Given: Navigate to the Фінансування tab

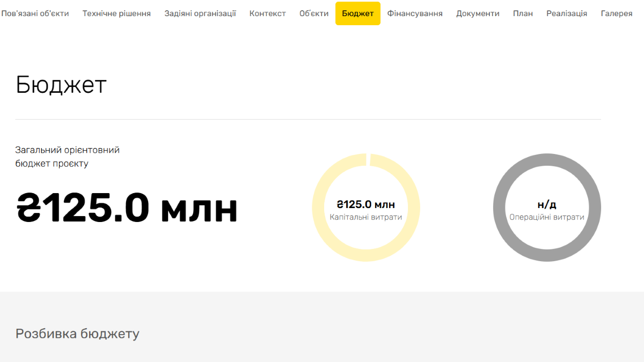Looking at the screenshot, I should click(x=415, y=13).
